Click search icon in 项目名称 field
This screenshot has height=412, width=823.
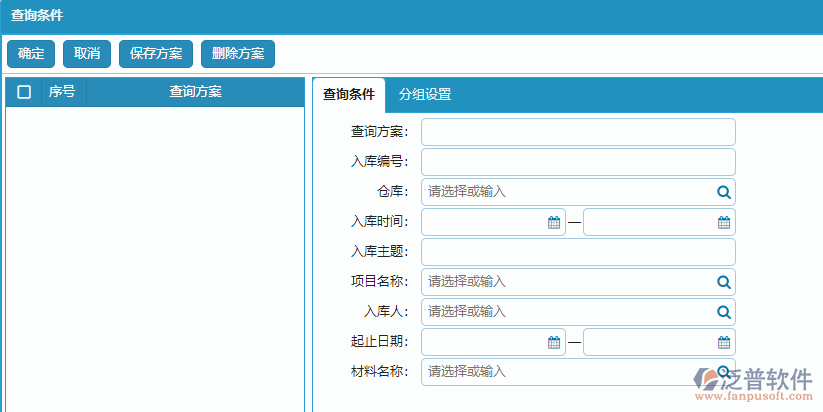724,282
